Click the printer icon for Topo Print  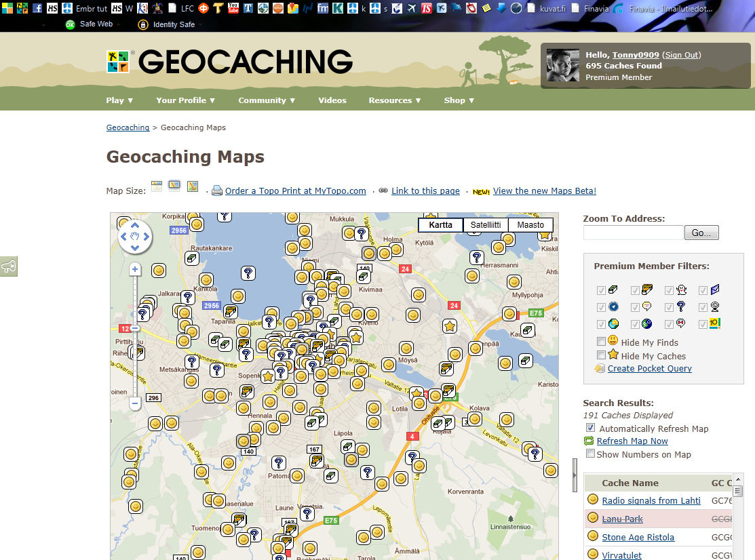(x=217, y=191)
